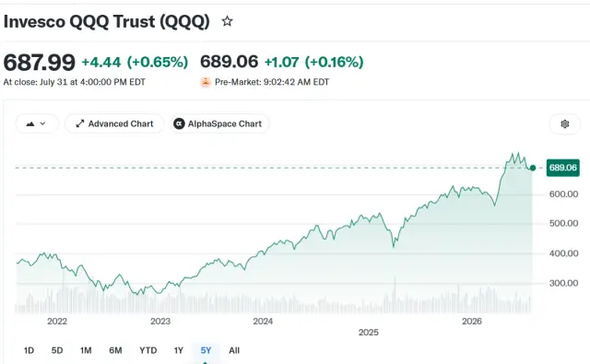
Task: Switch chart to 1M range
Action: (86, 350)
